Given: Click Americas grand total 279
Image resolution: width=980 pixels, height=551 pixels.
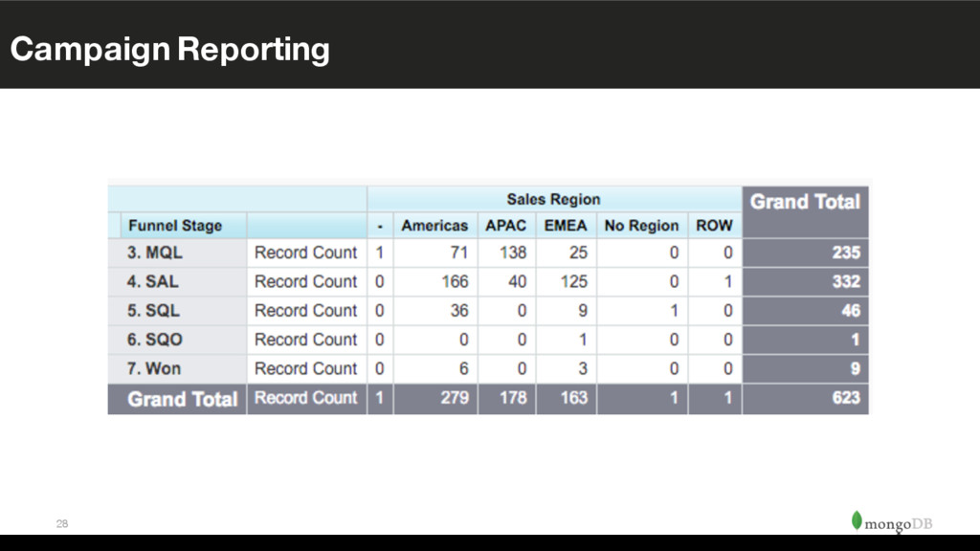Looking at the screenshot, I should click(455, 398).
